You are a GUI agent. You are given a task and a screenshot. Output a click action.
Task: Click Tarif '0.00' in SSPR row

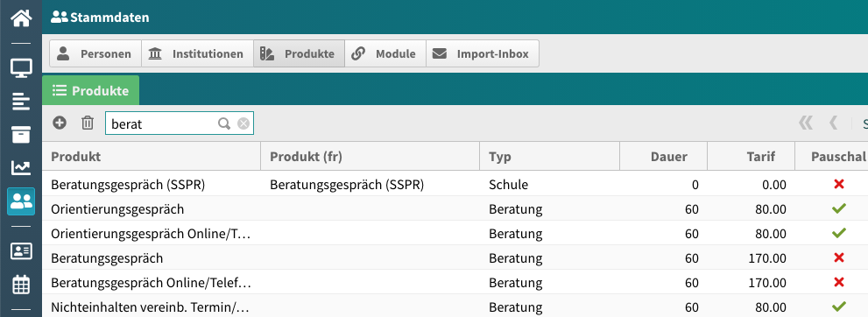[x=774, y=185]
